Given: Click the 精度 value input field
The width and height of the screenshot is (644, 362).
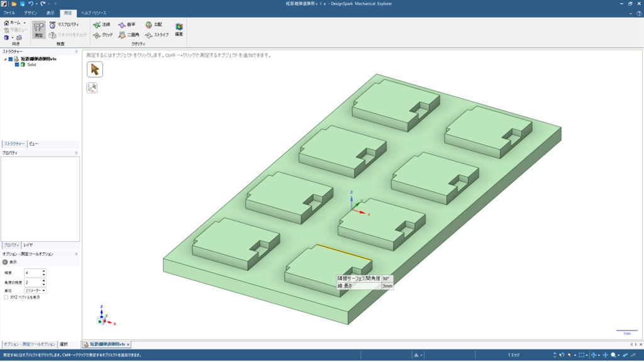Looking at the screenshot, I should 33,273.
